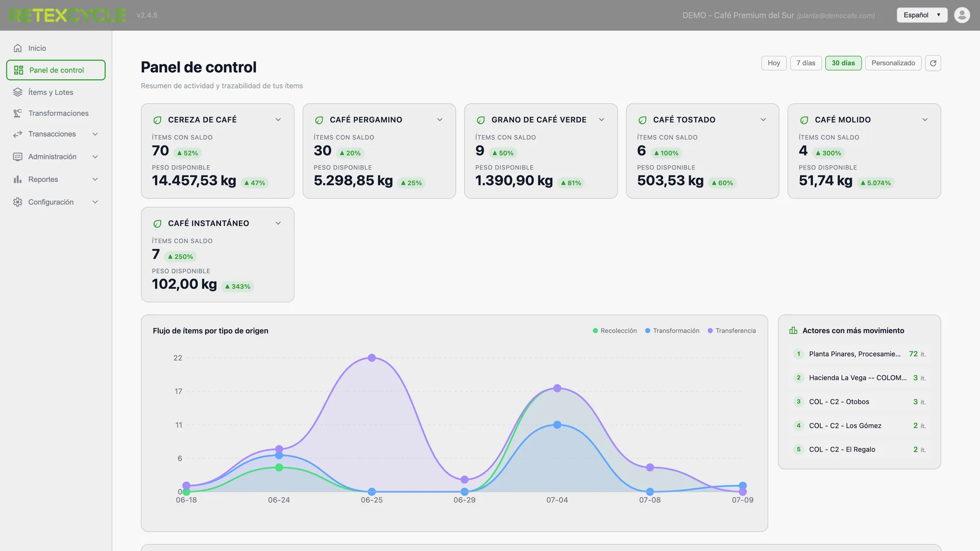
Task: Click the Recolección point on 06-24
Action: [x=279, y=468]
